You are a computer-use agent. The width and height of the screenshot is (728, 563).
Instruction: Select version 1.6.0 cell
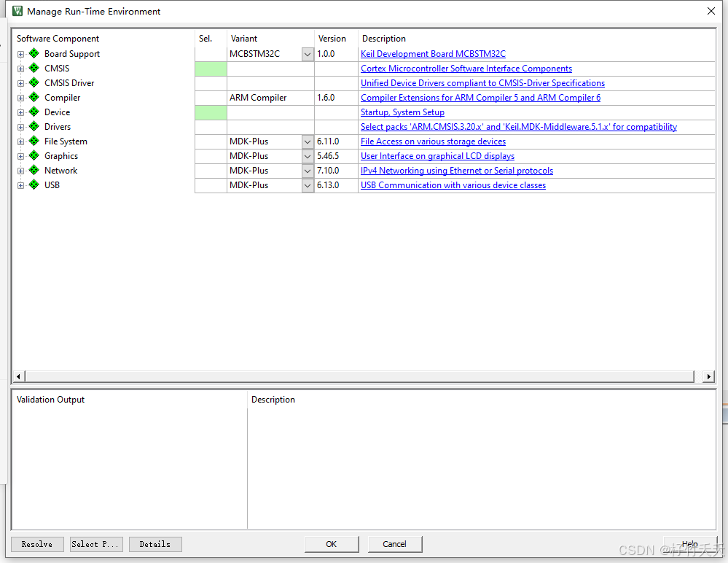pyautogui.click(x=336, y=98)
